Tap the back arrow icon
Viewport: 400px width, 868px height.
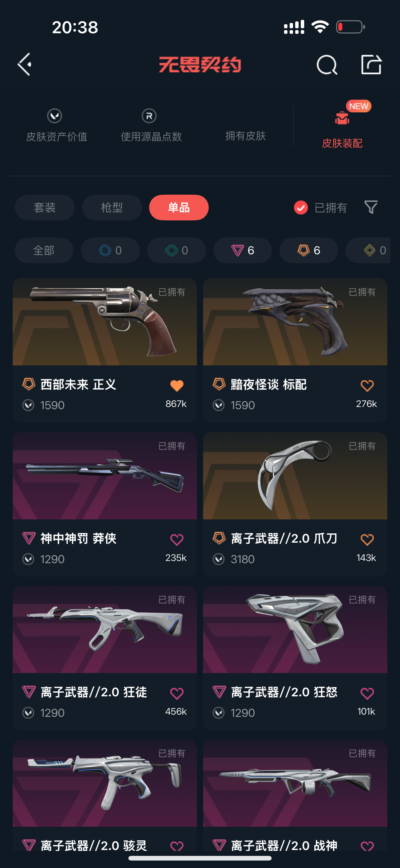coord(25,64)
